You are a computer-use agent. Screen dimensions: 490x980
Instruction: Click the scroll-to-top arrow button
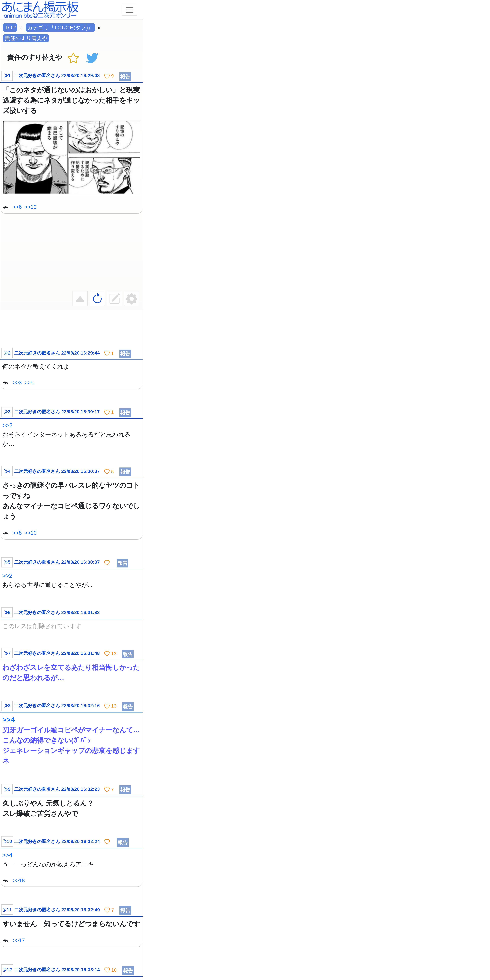80,299
